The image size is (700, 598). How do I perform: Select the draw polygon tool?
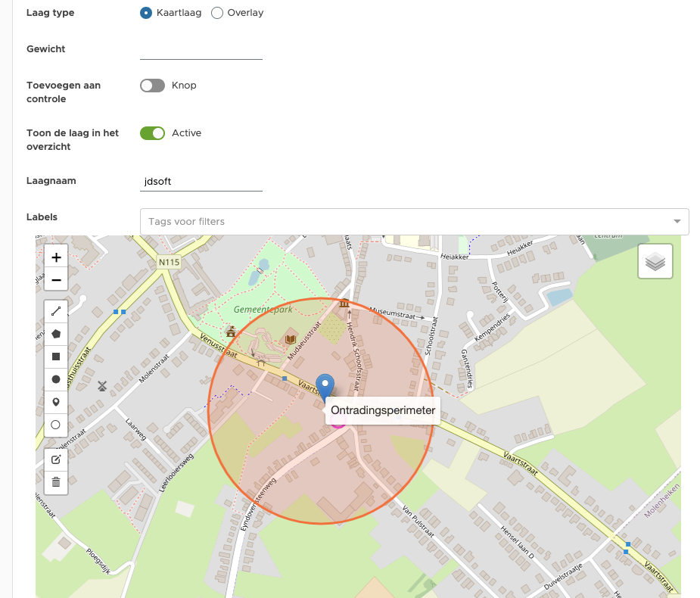(x=56, y=333)
